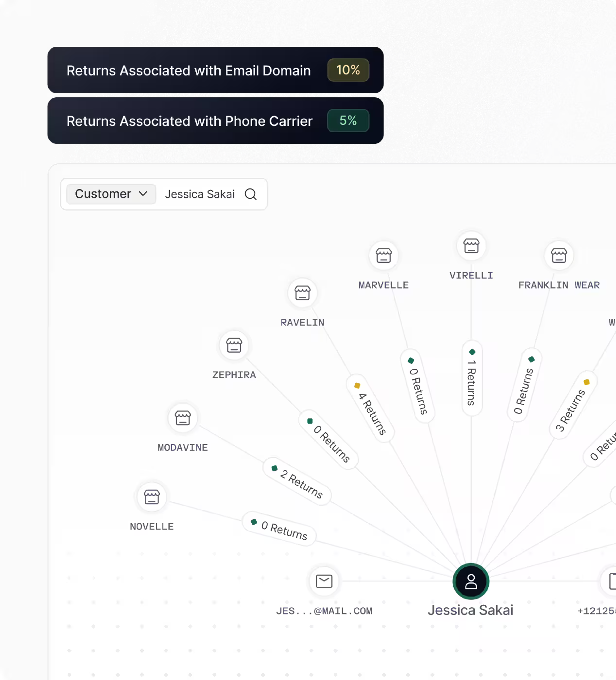This screenshot has width=616, height=680.
Task: Click the 4 Returns edge label
Action: (370, 408)
